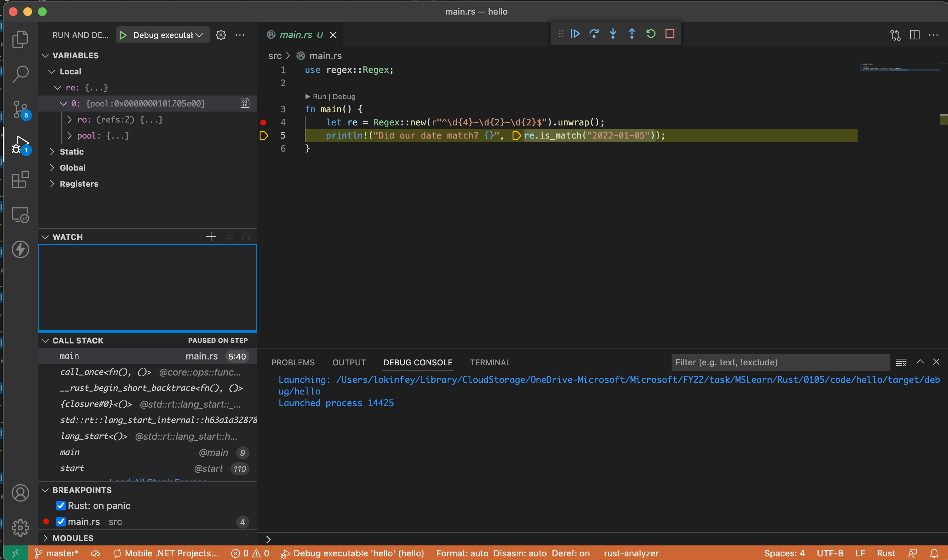Open launch.json gear settings icon
Screen dimensions: 948x560
click(x=221, y=35)
